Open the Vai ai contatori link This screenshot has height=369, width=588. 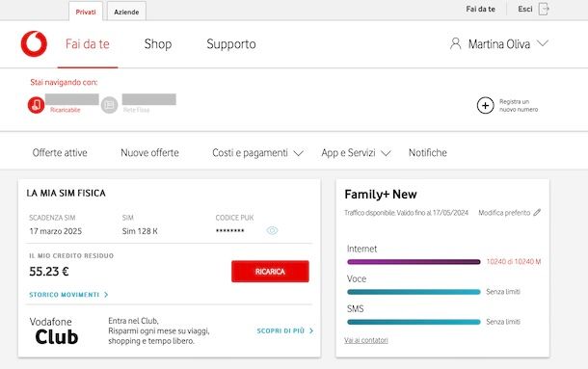coord(366,340)
